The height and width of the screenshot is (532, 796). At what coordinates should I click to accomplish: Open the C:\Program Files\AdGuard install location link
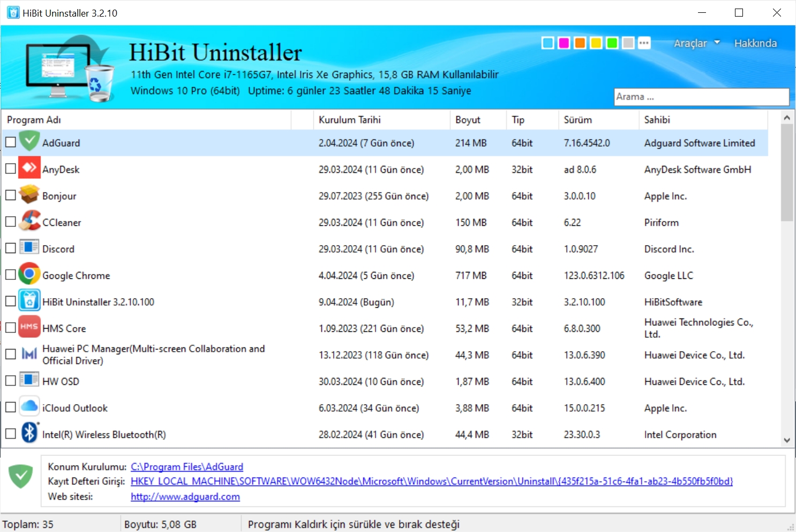pos(187,467)
